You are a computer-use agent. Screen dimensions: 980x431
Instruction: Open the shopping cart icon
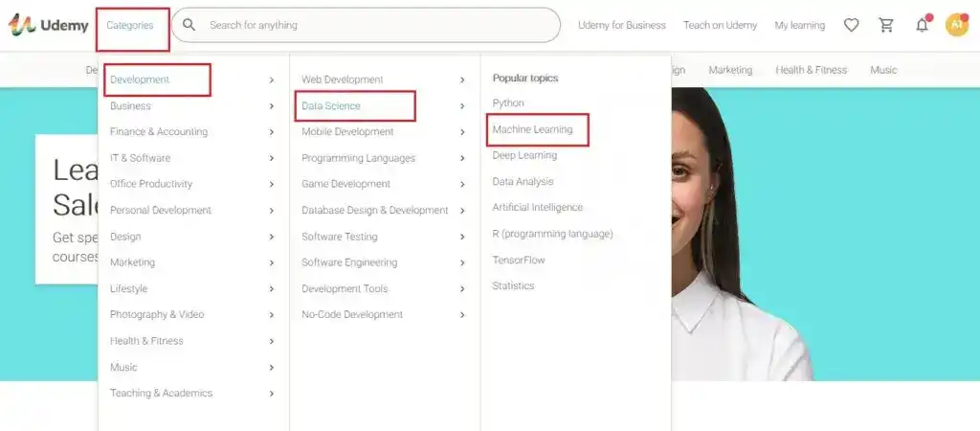[x=886, y=26]
